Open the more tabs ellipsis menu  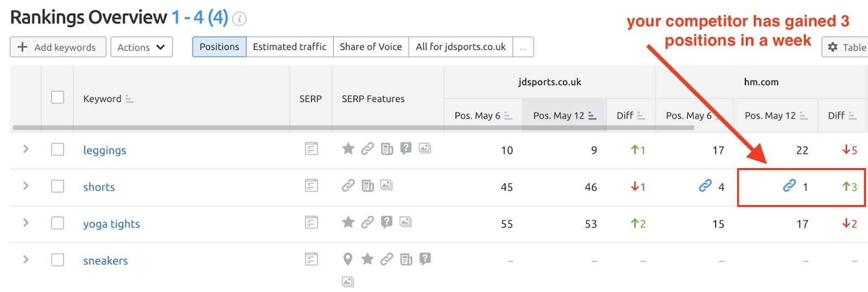523,47
